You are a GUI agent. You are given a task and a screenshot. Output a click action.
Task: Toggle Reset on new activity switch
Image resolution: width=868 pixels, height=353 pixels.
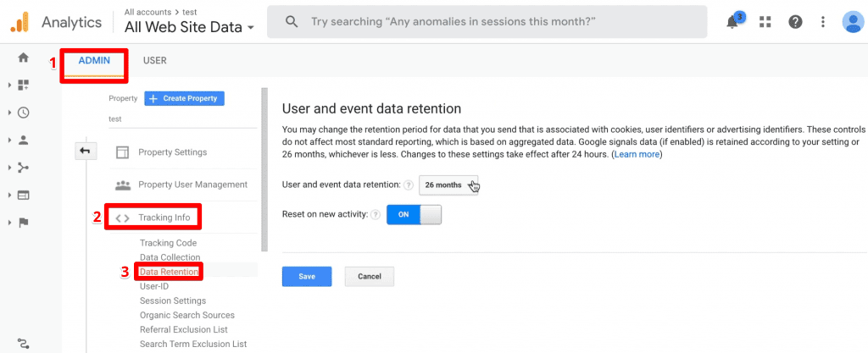coord(414,214)
